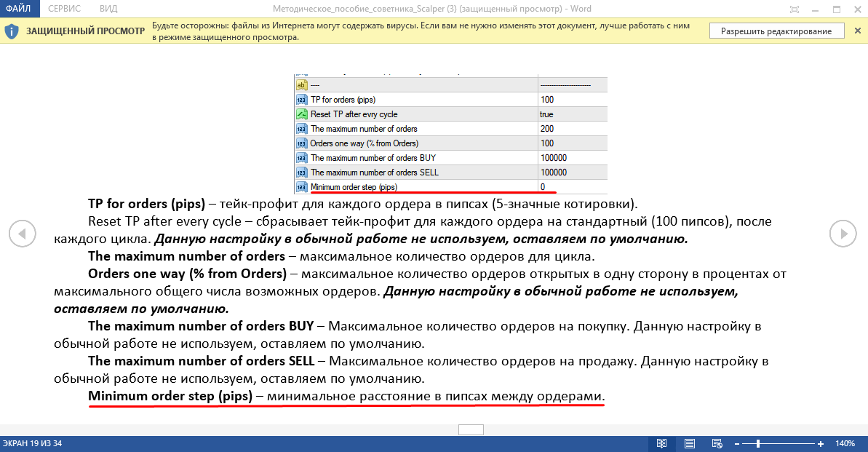868x452 pixels.
Task: Click the value 200 in the table
Action: pyautogui.click(x=547, y=129)
